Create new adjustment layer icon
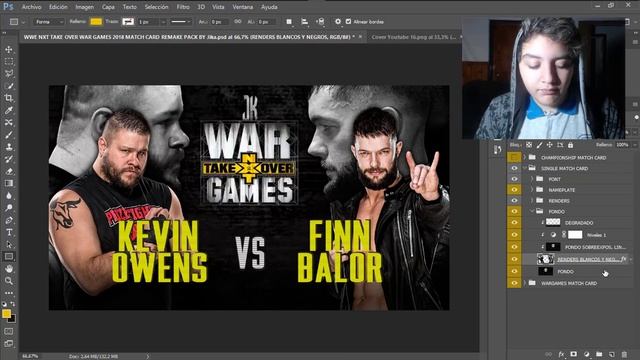The image size is (640, 360). [x=587, y=354]
